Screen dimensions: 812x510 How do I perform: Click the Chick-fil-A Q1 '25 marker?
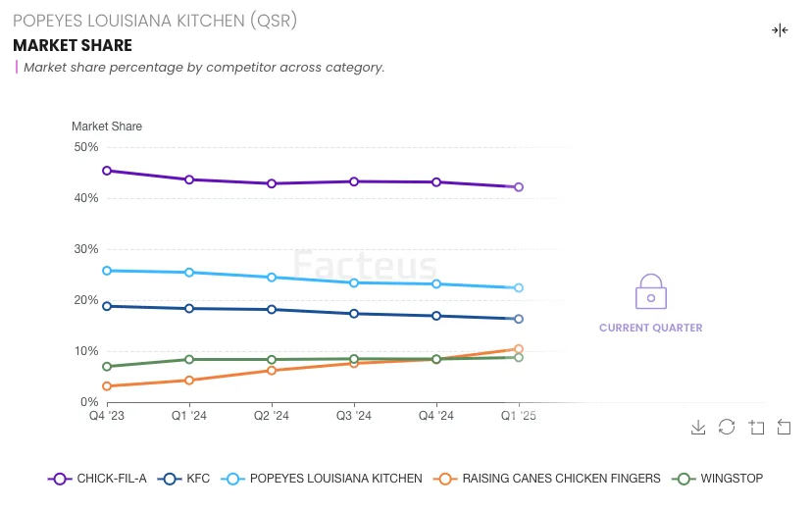(x=519, y=187)
